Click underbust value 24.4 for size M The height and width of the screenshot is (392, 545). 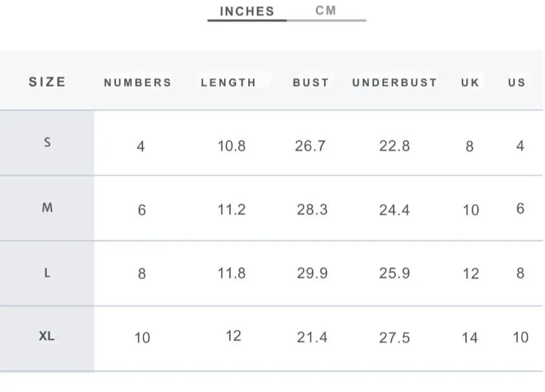coord(394,210)
